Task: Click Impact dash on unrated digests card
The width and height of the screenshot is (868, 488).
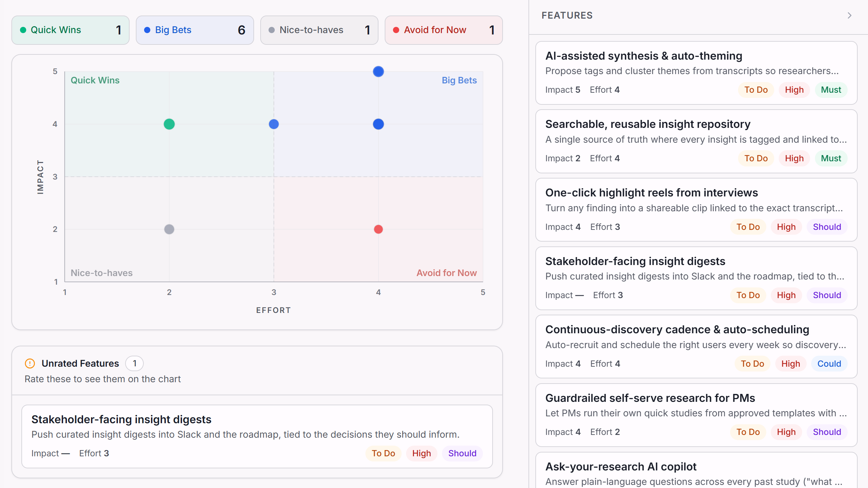Action: (x=50, y=454)
